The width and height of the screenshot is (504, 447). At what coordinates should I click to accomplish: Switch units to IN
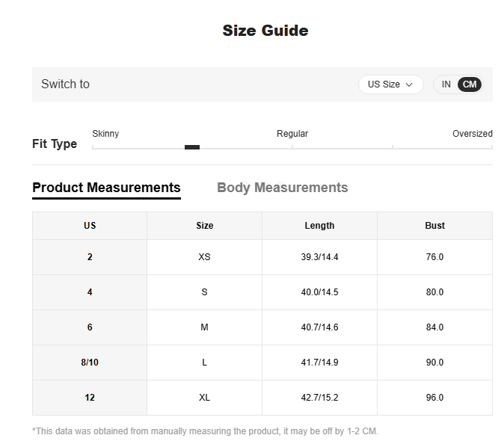coord(446,84)
